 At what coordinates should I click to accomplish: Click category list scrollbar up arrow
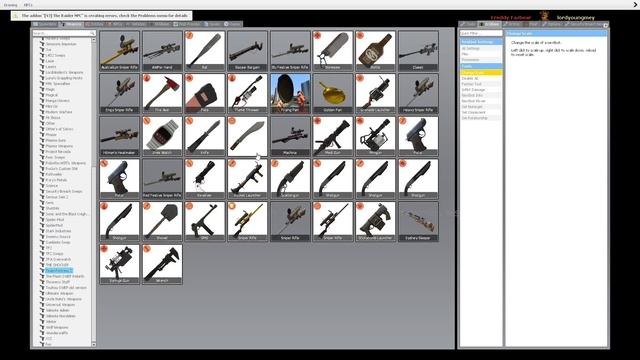94,40
